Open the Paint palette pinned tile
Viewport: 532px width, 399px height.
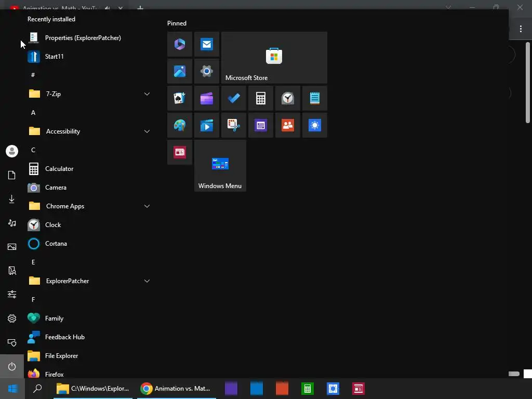(x=179, y=126)
